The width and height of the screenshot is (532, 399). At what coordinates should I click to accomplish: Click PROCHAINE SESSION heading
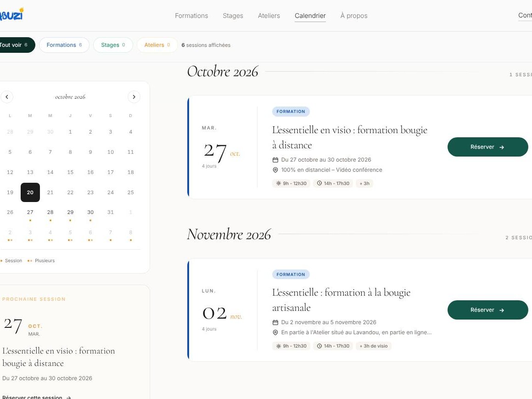34,299
